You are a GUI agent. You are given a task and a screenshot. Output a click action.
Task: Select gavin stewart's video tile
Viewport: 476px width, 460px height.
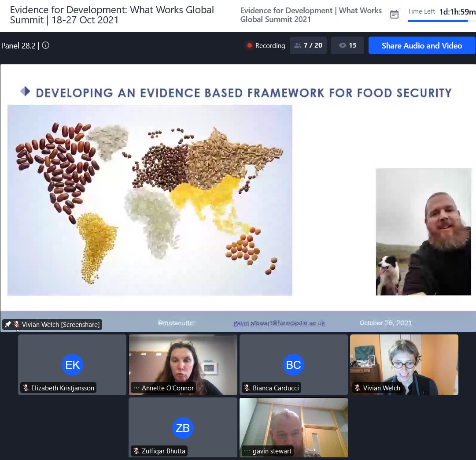[x=294, y=427]
